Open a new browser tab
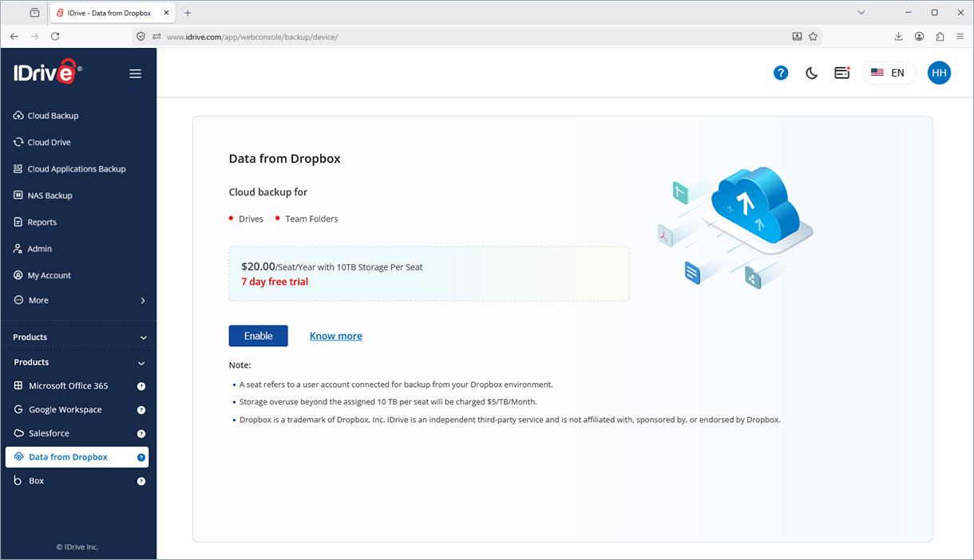 pos(188,13)
